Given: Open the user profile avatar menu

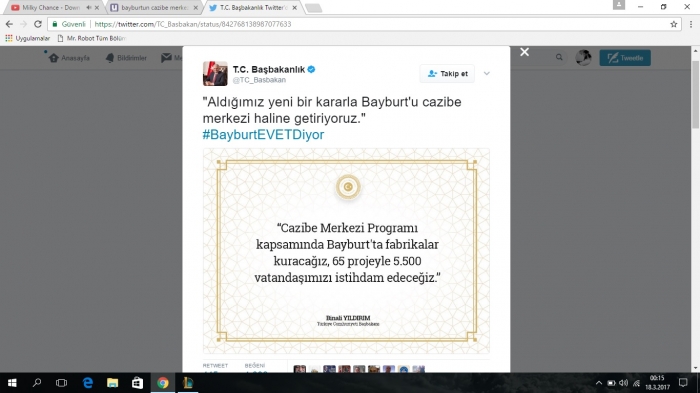Looking at the screenshot, I should click(583, 58).
